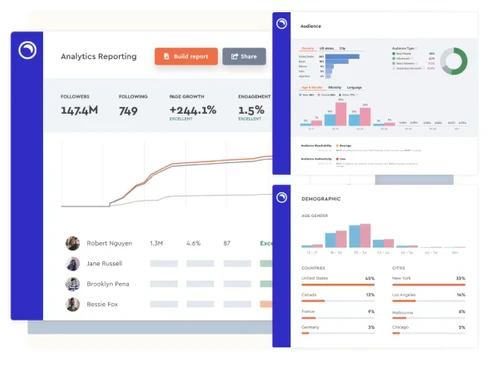Click the Chicago cities label
The width and height of the screenshot is (500, 375).
tap(400, 327)
